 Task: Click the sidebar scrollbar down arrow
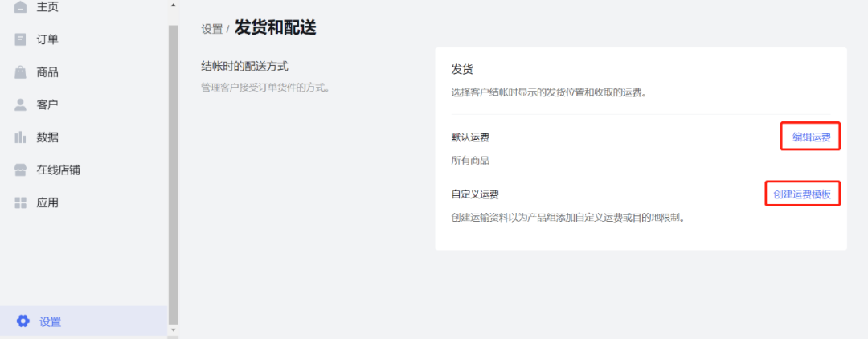[174, 329]
